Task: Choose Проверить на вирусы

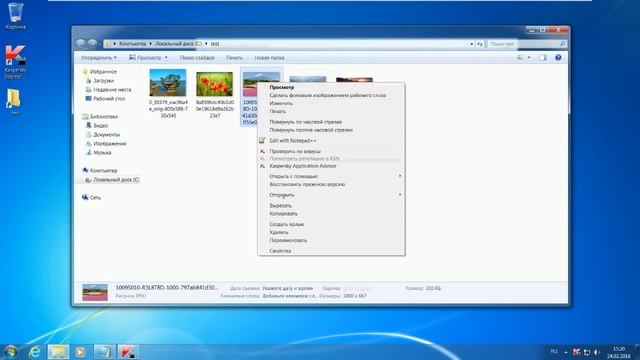Action: [x=331, y=151]
